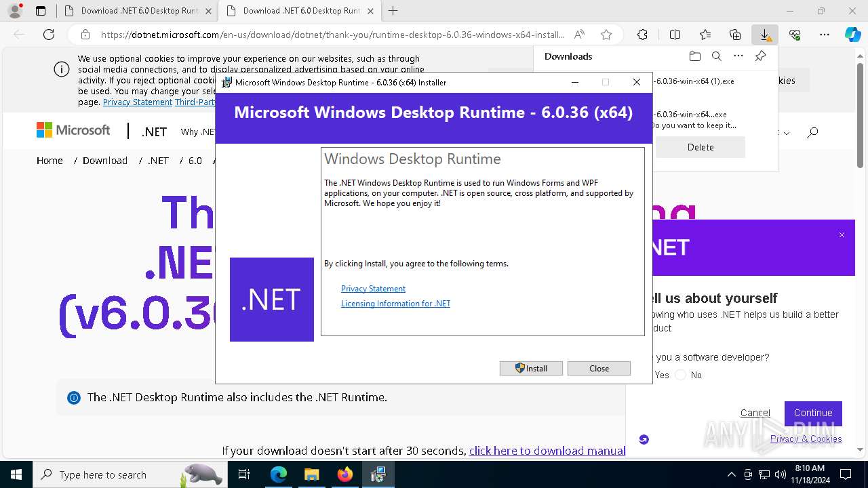Viewport: 868px width, 488px height.
Task: Open Licensing Information for .NET link
Action: coord(395,304)
